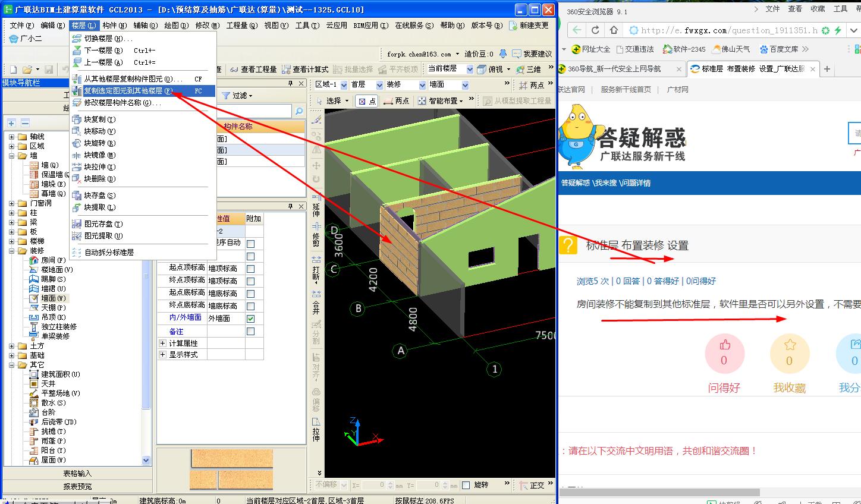
Task: Collapse the 装修 tree folder
Action: click(12, 251)
